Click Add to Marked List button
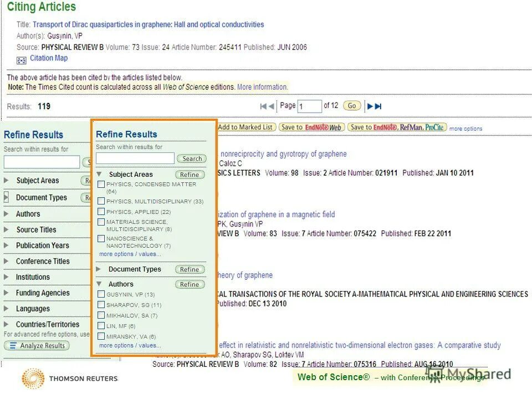 [247, 127]
